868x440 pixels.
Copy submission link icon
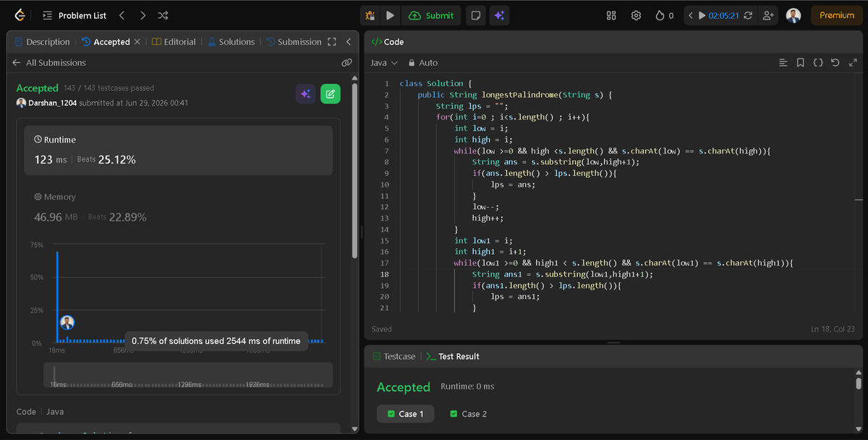tap(346, 63)
